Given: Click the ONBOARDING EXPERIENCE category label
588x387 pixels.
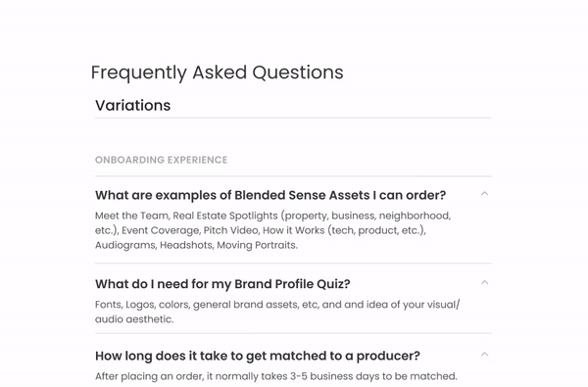Looking at the screenshot, I should click(x=162, y=160).
